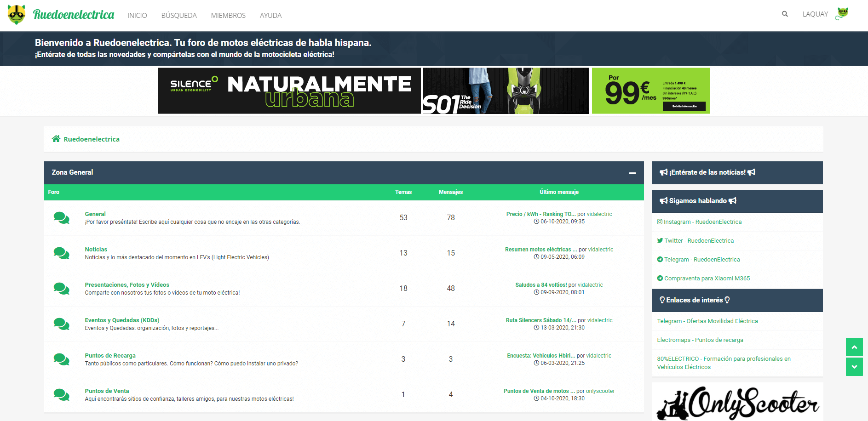Open Eventos y Quedadas (KDDs) forum

(x=122, y=320)
